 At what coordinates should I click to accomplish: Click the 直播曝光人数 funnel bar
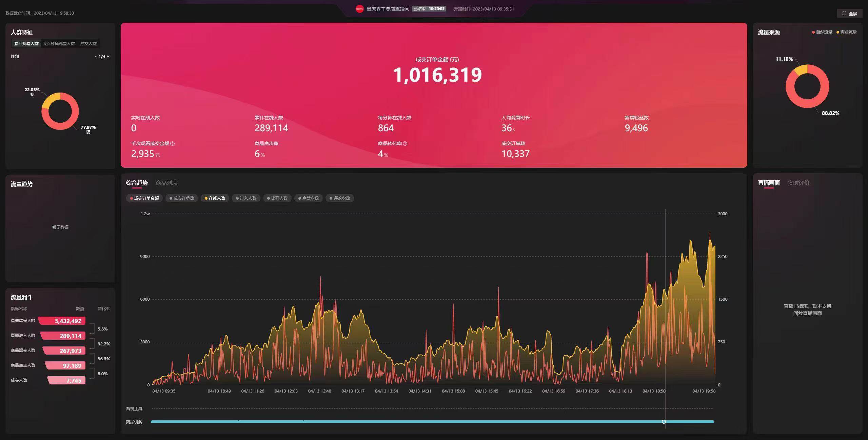point(62,321)
